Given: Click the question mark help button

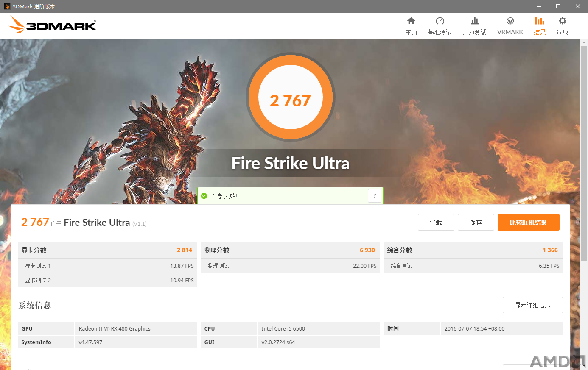Looking at the screenshot, I should 375,196.
